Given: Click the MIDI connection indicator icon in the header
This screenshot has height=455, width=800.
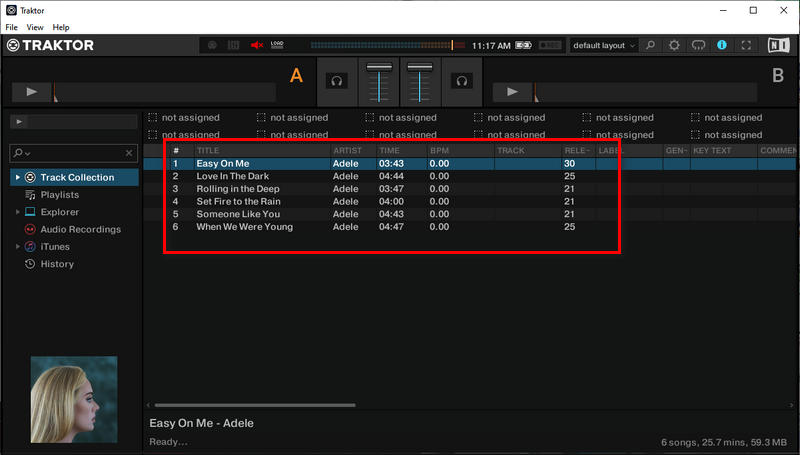Looking at the screenshot, I should [212, 45].
